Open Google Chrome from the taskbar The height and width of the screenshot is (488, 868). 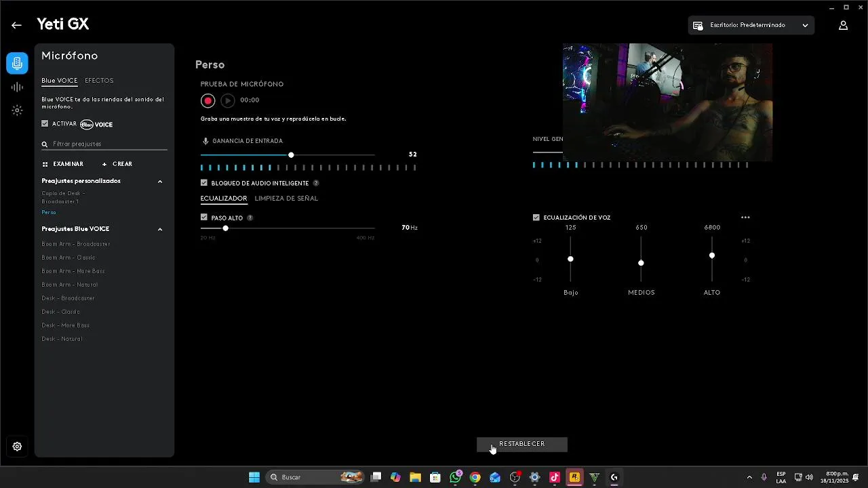point(475,477)
